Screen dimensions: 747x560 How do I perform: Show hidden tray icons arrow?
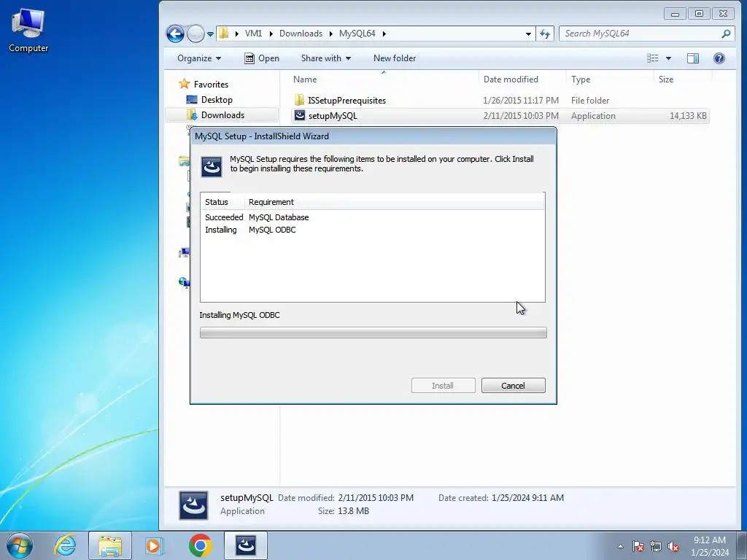coord(620,546)
